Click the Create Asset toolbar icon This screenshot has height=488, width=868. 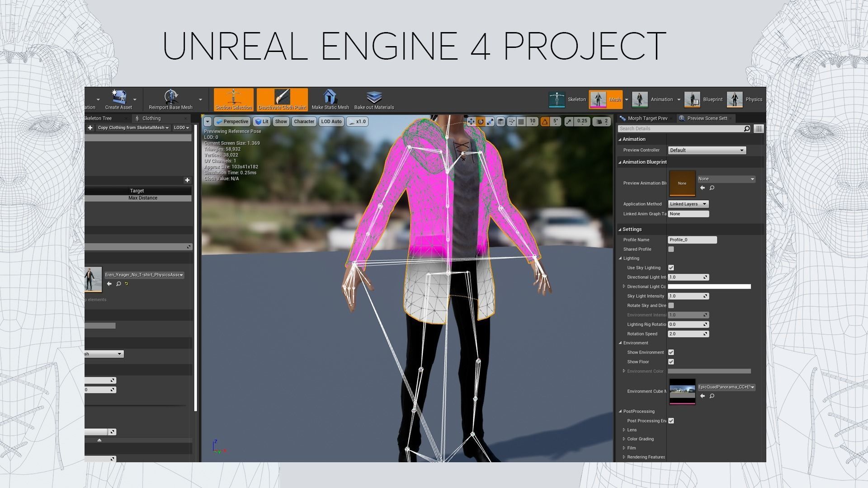click(x=118, y=99)
